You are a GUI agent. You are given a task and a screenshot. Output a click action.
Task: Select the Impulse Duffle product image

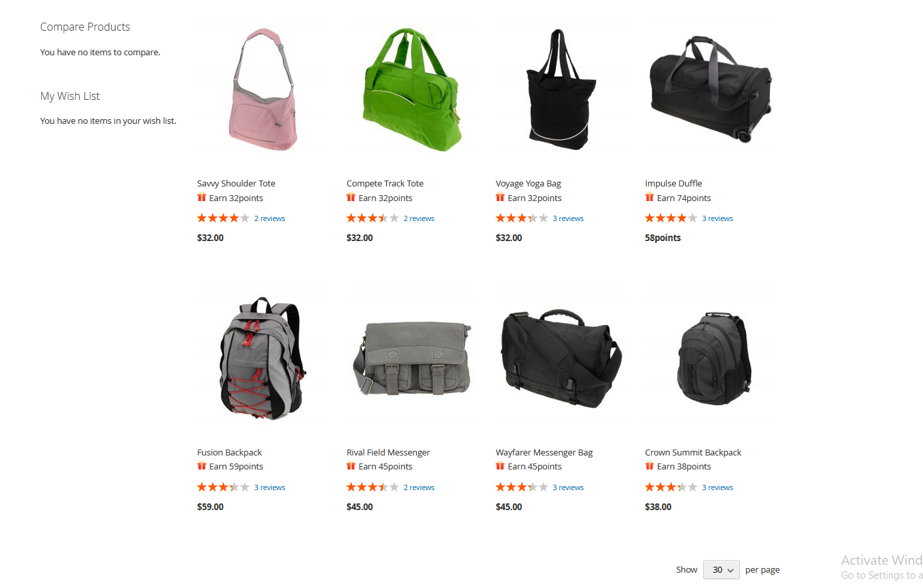pos(711,90)
